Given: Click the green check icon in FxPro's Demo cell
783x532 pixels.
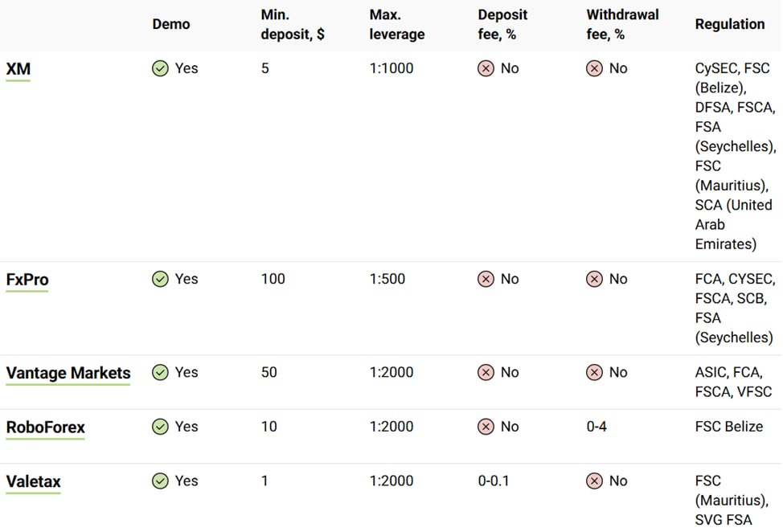Looking at the screenshot, I should tap(160, 280).
